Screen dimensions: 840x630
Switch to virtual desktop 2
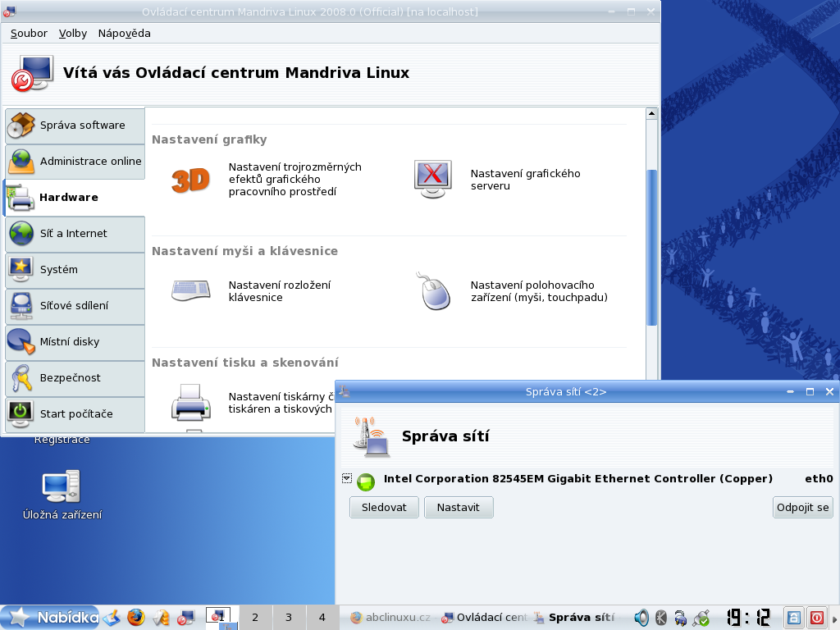tap(255, 618)
